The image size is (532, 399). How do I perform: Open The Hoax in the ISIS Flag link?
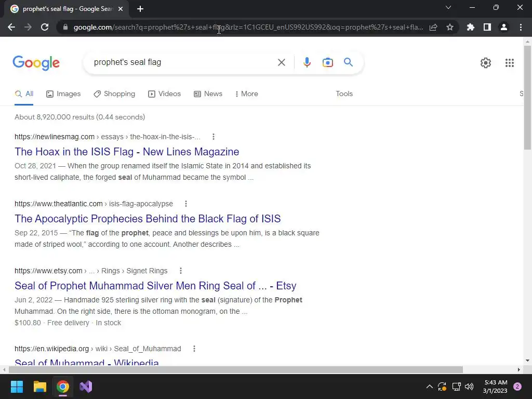coord(127,152)
